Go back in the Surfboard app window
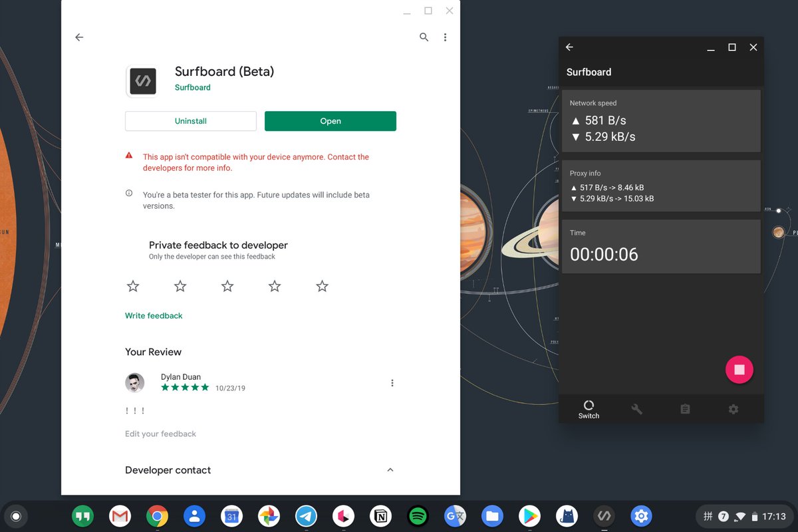This screenshot has height=532, width=798. pyautogui.click(x=569, y=47)
